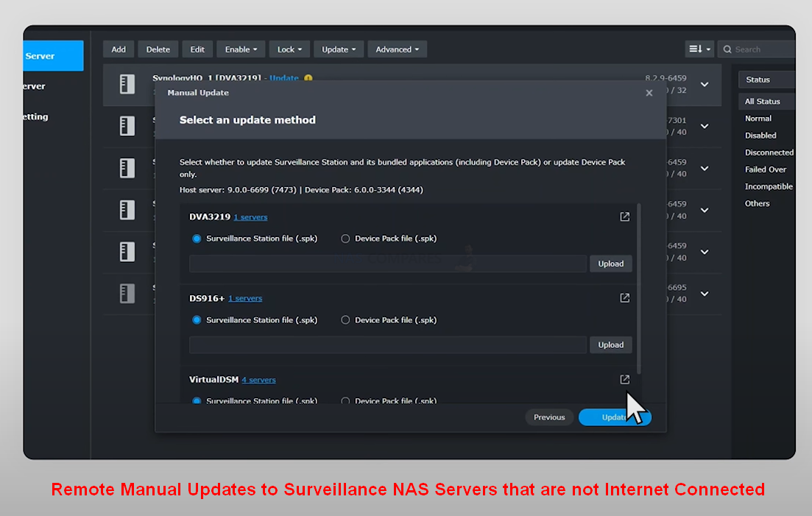812x516 pixels.
Task: Click the Update link next to SynologyHQ_1
Action: (x=284, y=78)
